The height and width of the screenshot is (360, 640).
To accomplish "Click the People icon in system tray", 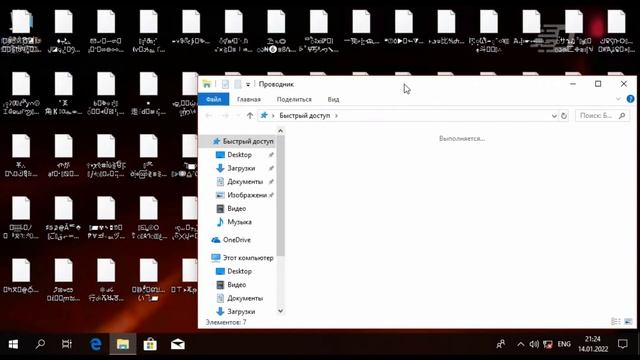I will pyautogui.click(x=501, y=344).
